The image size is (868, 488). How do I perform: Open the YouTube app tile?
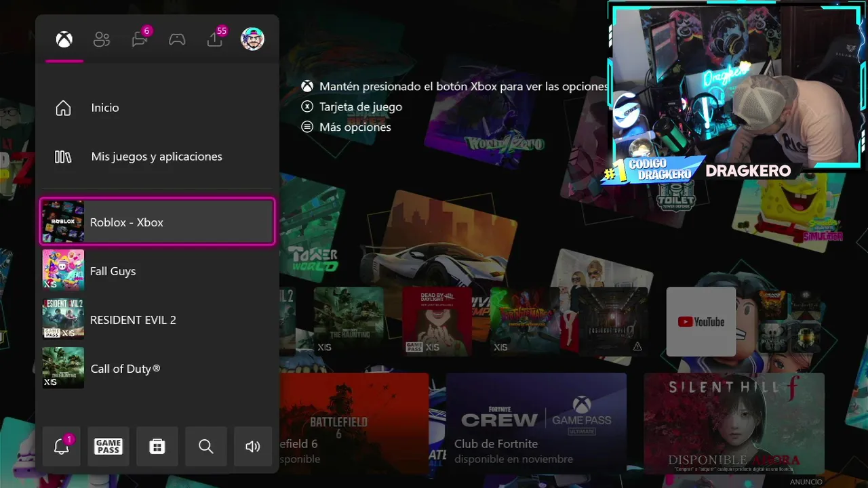click(701, 321)
